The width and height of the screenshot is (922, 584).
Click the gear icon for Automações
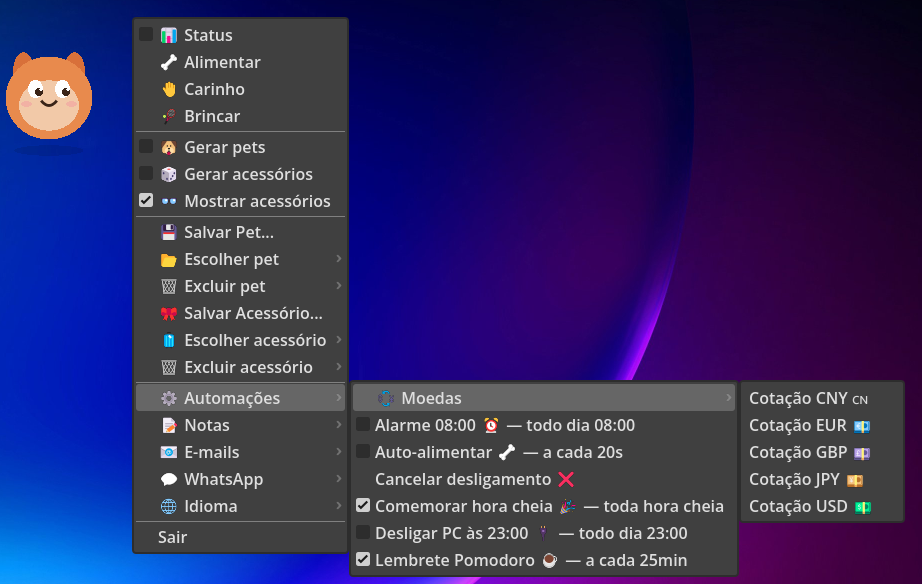(169, 398)
